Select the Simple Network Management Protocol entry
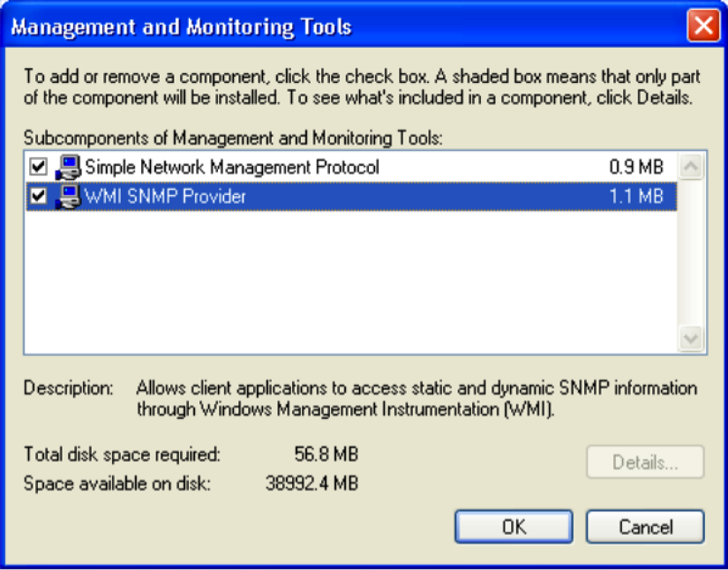The width and height of the screenshot is (728, 570). coord(231,167)
